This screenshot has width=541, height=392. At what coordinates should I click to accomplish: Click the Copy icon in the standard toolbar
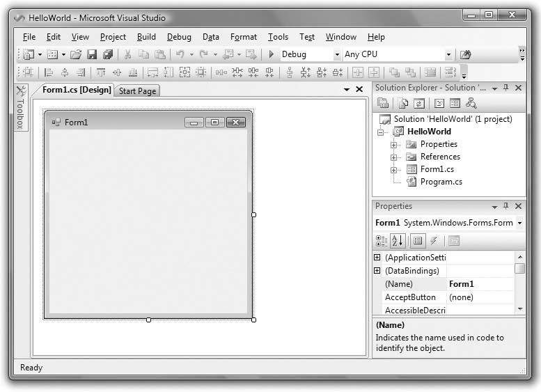(143, 54)
